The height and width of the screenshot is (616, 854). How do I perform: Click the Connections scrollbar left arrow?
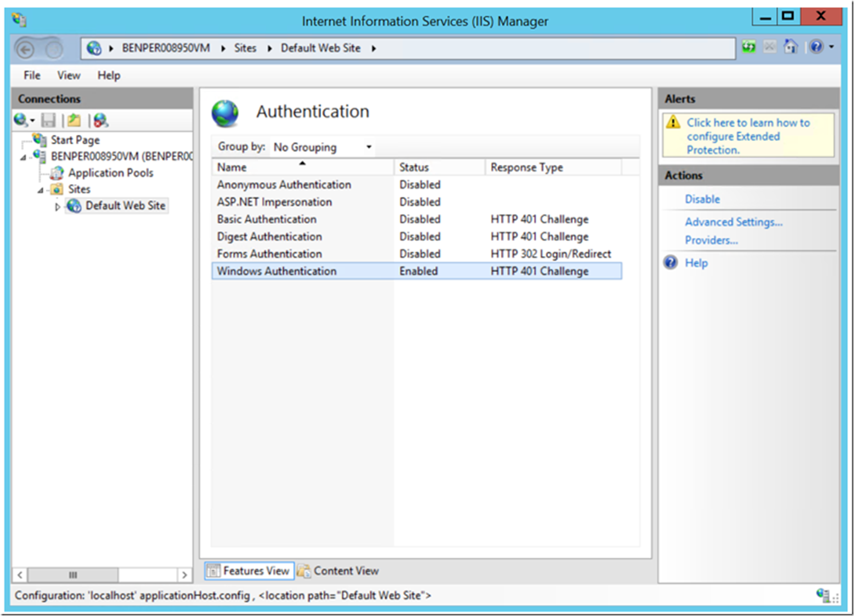click(20, 575)
